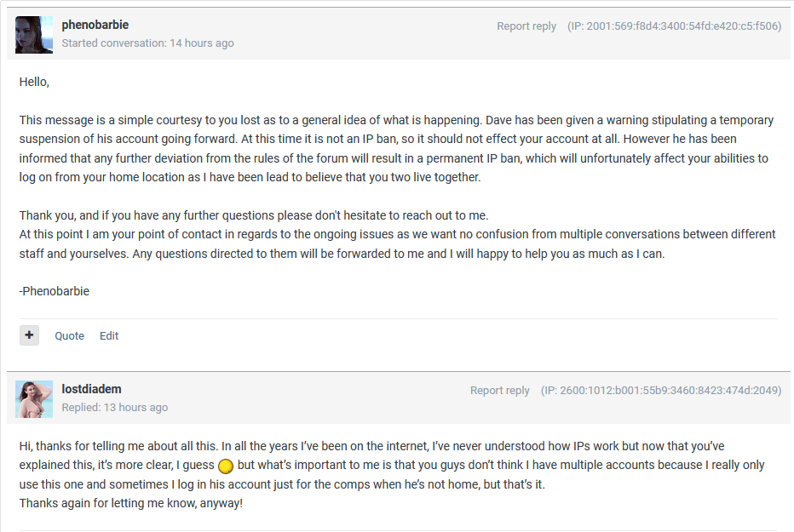The image size is (794, 532).
Task: Open the lostdiadem username profile link
Action: tap(93, 389)
